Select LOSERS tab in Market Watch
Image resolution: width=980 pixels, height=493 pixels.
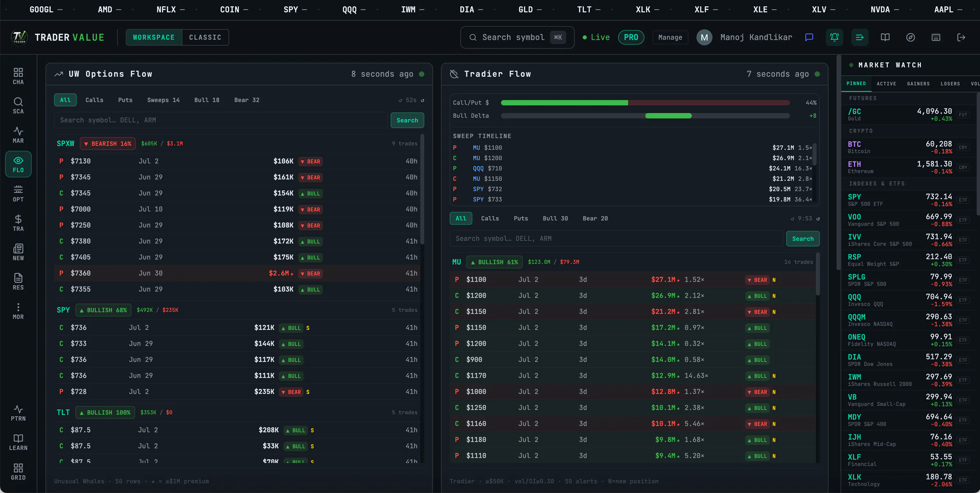tap(950, 84)
